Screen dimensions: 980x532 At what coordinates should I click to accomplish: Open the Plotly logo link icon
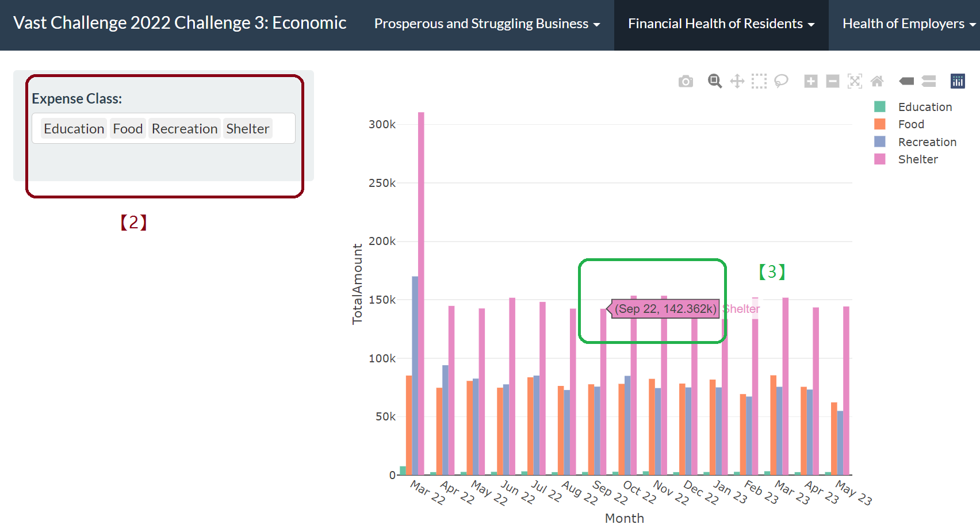pos(958,81)
